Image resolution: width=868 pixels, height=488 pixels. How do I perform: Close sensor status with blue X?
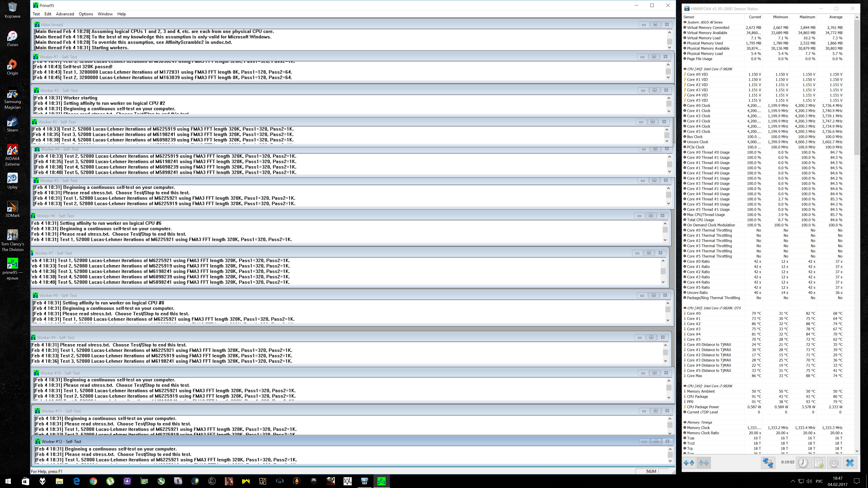pyautogui.click(x=850, y=463)
